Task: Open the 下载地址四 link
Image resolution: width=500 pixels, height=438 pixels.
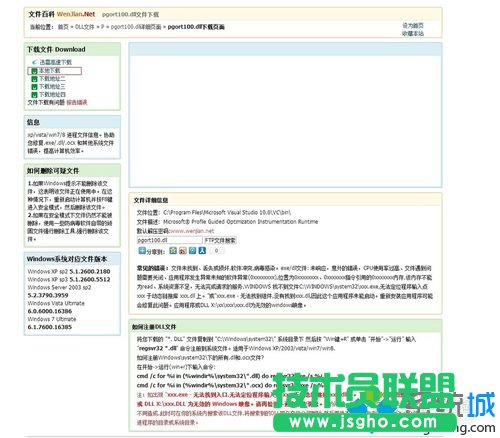Action: coord(52,95)
